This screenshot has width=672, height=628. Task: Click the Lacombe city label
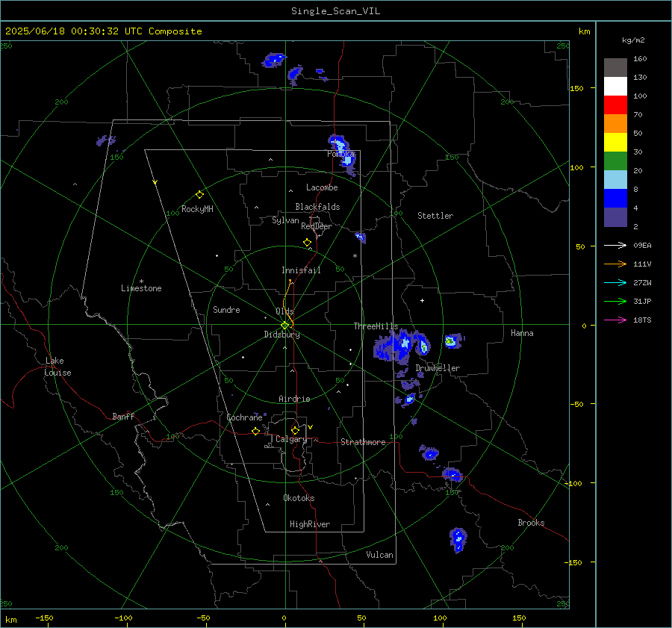pyautogui.click(x=322, y=187)
